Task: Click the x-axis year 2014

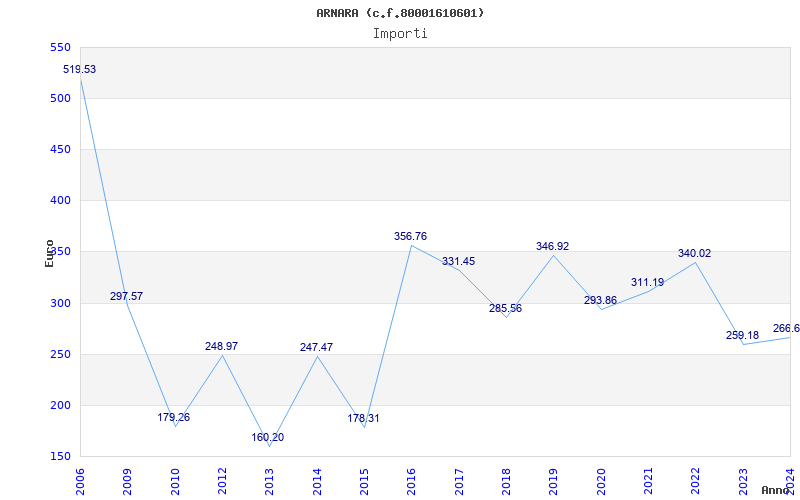Action: (x=317, y=482)
